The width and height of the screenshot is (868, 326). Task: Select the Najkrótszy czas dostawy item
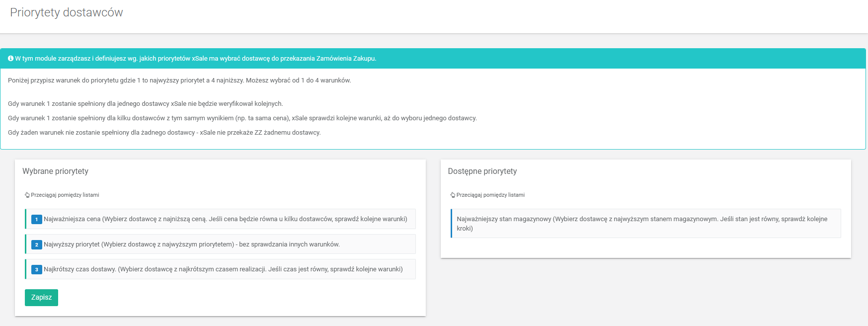pyautogui.click(x=223, y=269)
